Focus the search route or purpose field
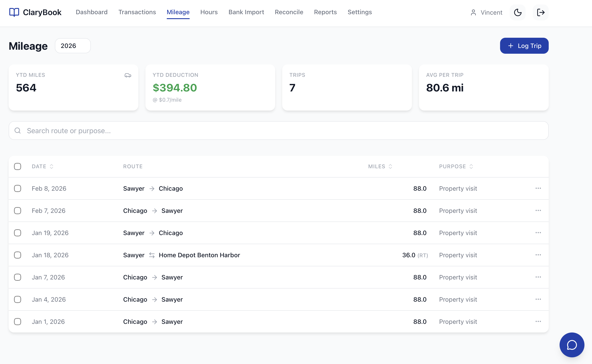 coord(278,131)
